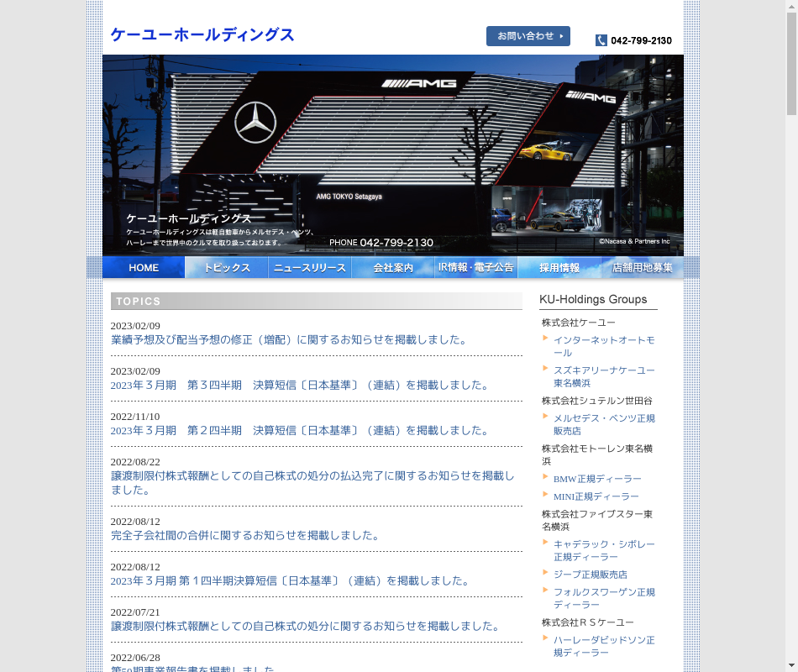Viewport: 798px width, 672px height.
Task: Open the 店舗用地募集 navigation tab
Action: [643, 268]
